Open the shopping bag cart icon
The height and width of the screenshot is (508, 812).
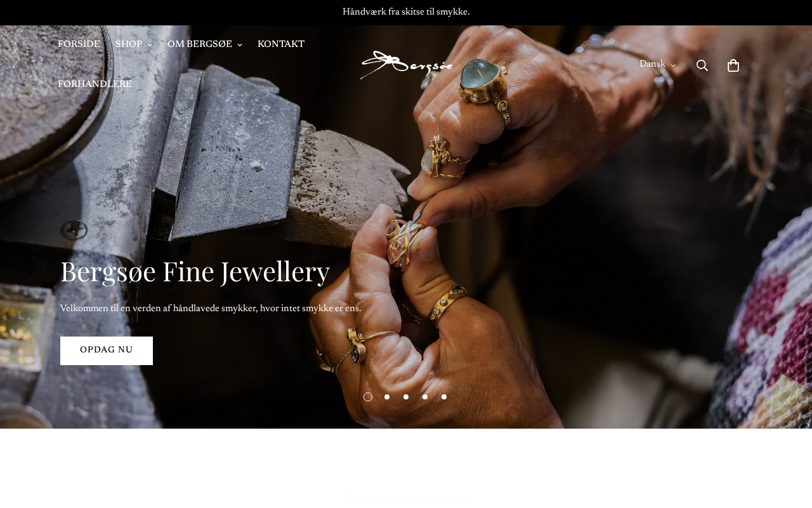(x=733, y=65)
